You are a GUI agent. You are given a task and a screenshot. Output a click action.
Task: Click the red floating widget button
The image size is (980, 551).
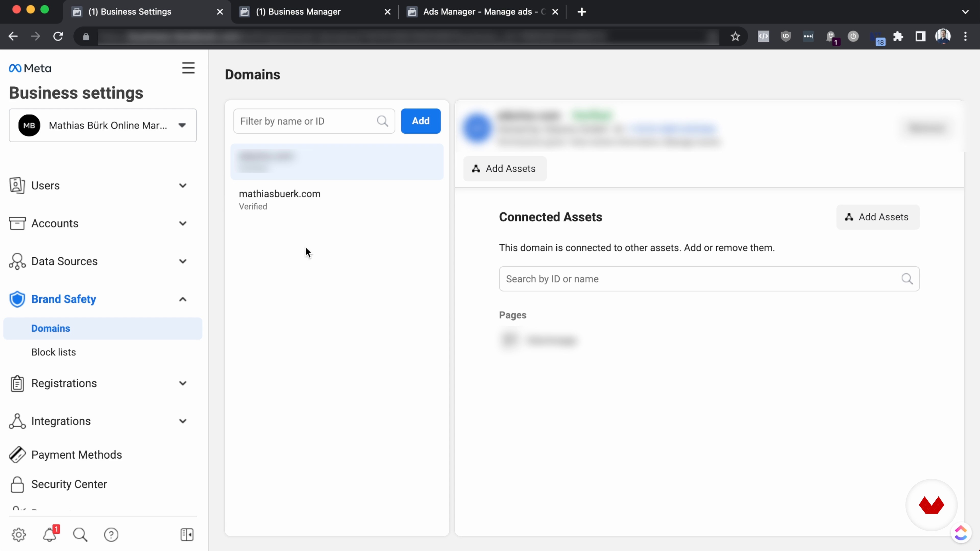coord(931,505)
